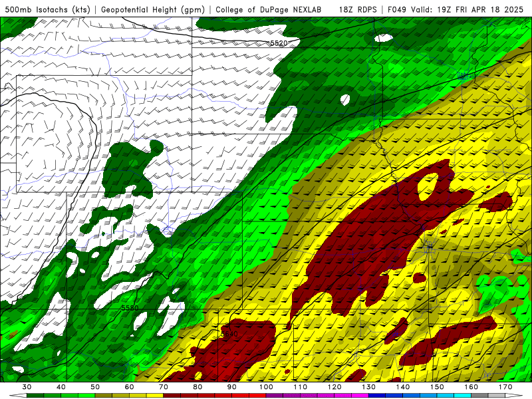The image size is (532, 399).
Task: Click the 50 value on the color scale
Action: click(95, 387)
